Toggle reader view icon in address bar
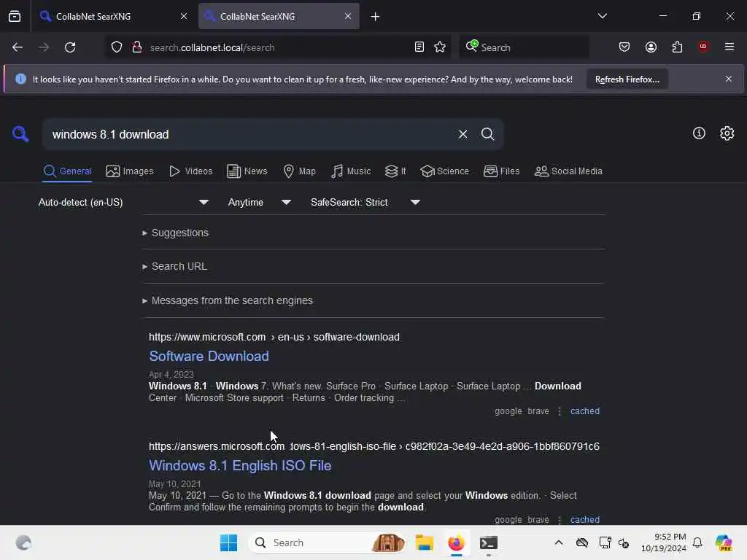Screen dimensions: 747x560 click(419, 47)
